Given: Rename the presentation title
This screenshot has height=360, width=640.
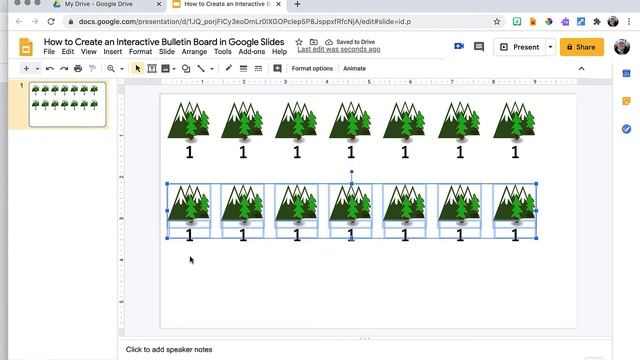Looking at the screenshot, I should point(164,42).
